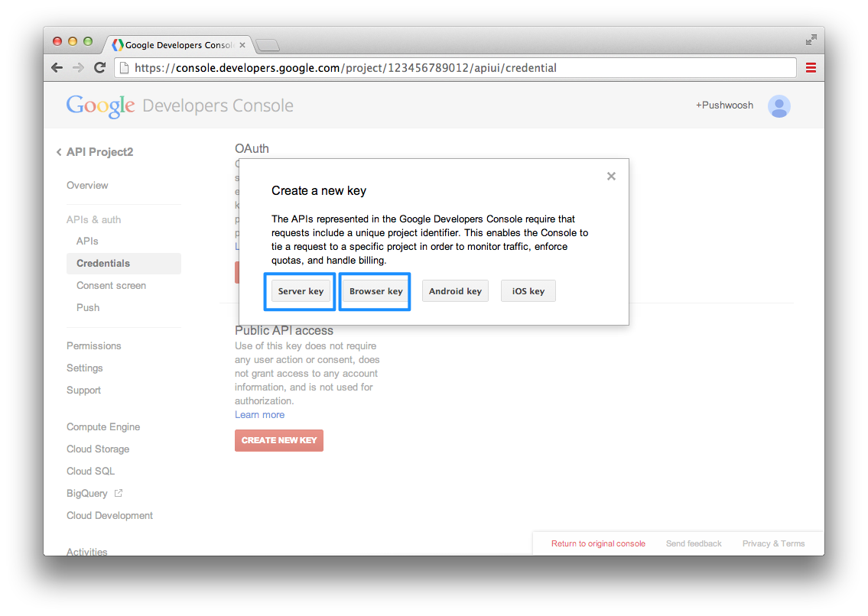Image resolution: width=868 pixels, height=616 pixels.
Task: Click the Send feedback link
Action: (694, 543)
